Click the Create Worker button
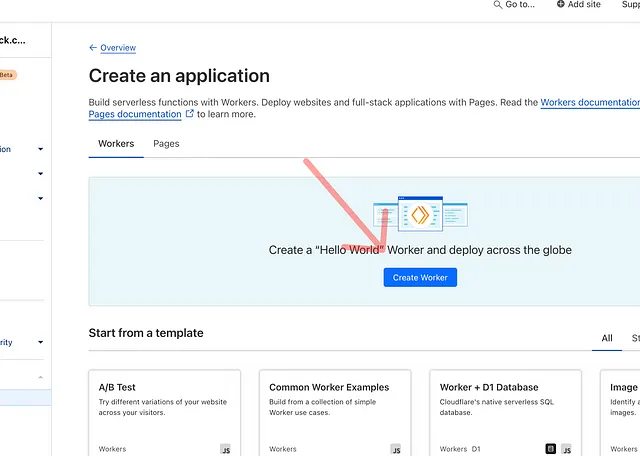This screenshot has height=456, width=640. [x=420, y=278]
